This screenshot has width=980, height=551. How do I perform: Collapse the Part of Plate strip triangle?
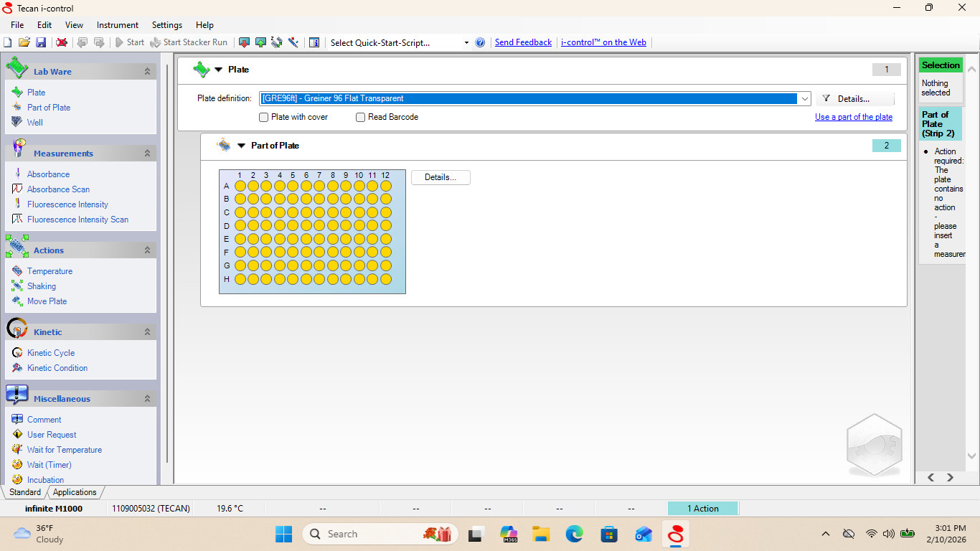(x=242, y=146)
